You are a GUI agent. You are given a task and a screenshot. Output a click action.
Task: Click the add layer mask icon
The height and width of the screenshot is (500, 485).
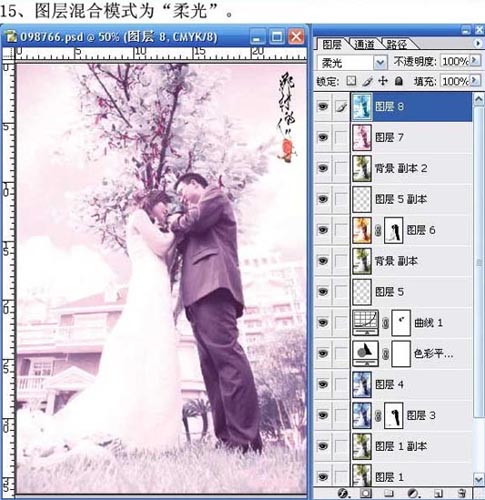click(x=366, y=492)
